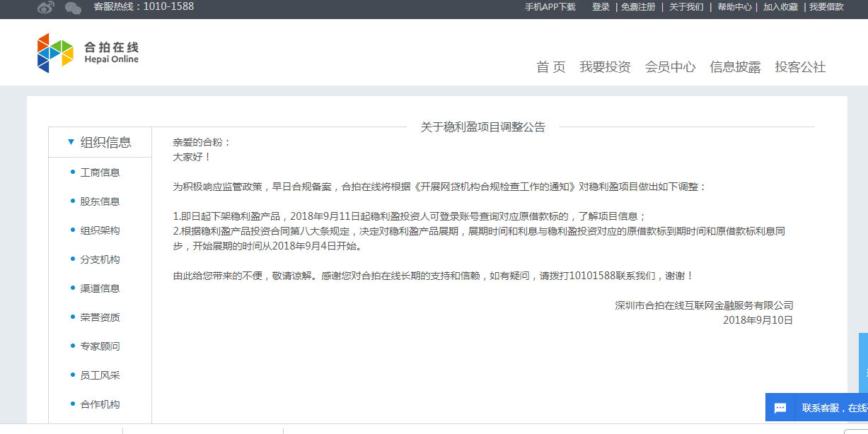Open 免费注册 registration link
Screen dimensions: 868x434
coord(638,7)
